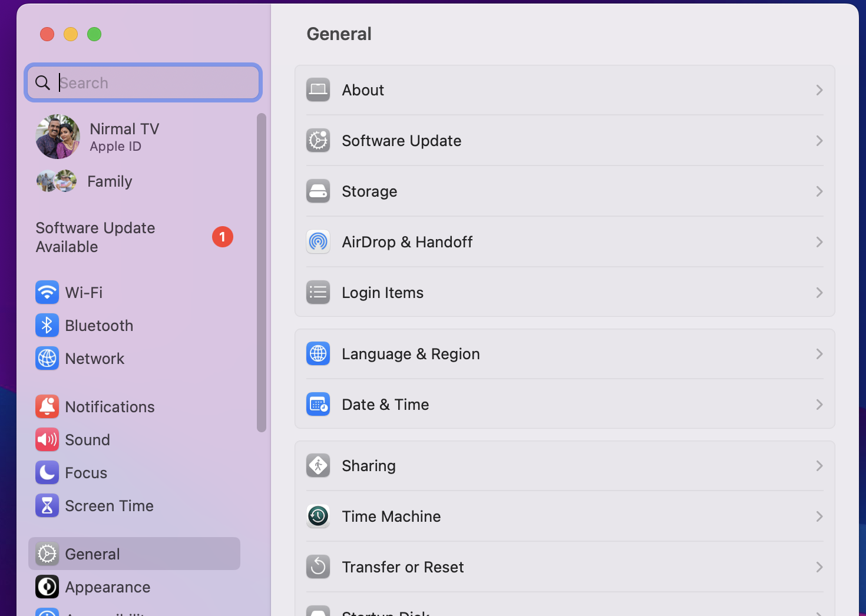
Task: Click the Date & Time label
Action: tap(385, 405)
